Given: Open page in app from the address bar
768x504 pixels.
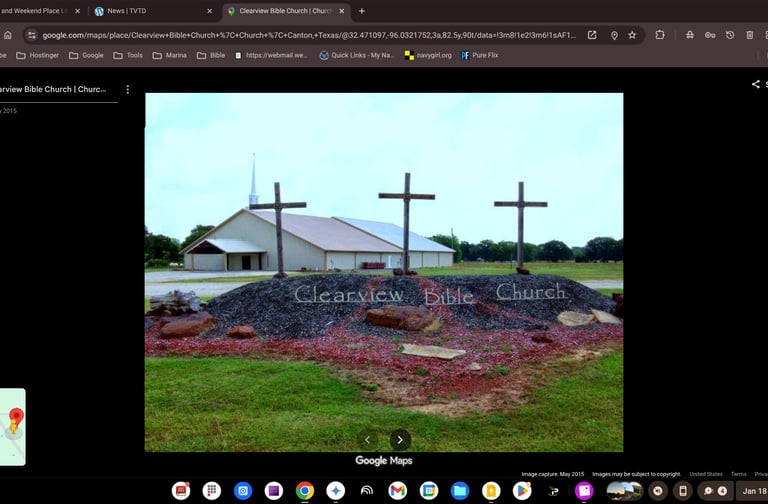Looking at the screenshot, I should point(592,35).
